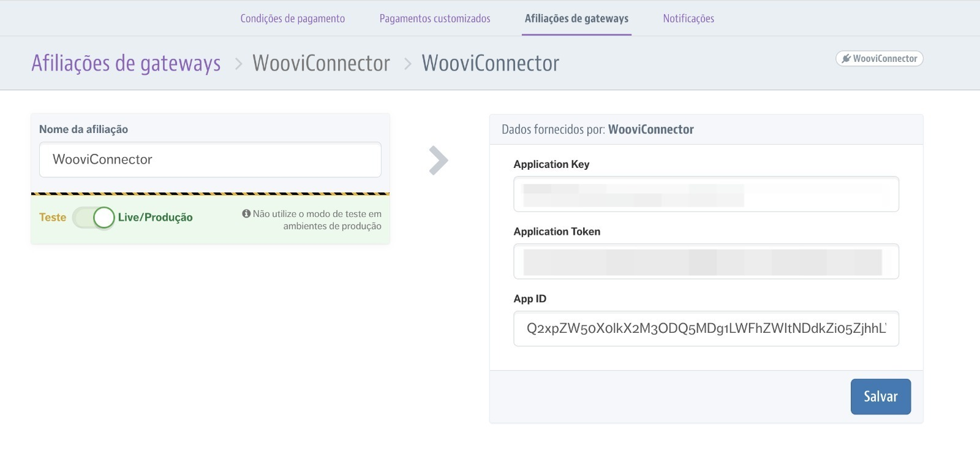Switch to Pagamentos customizados tab

(435, 18)
